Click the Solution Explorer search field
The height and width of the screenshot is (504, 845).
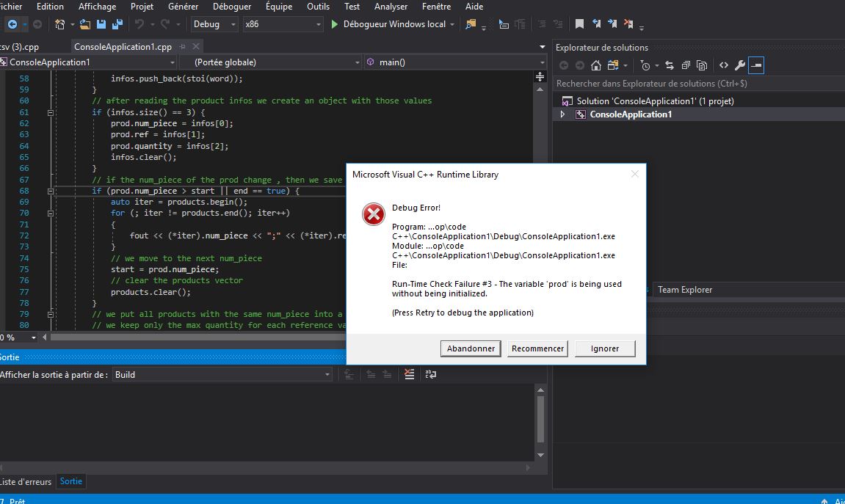pos(698,84)
